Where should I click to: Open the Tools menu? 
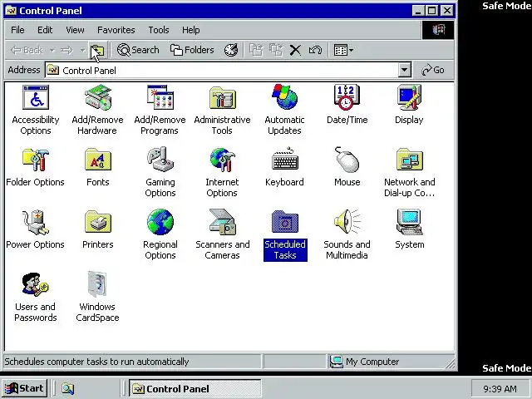[159, 30]
